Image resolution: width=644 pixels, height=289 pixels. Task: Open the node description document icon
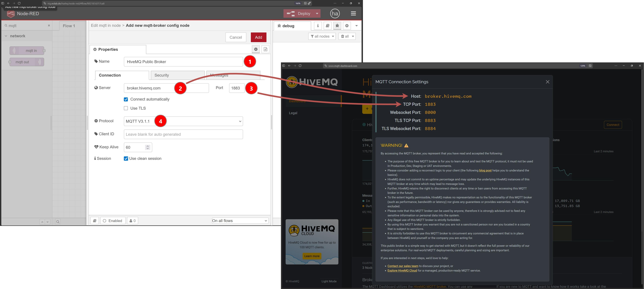265,49
